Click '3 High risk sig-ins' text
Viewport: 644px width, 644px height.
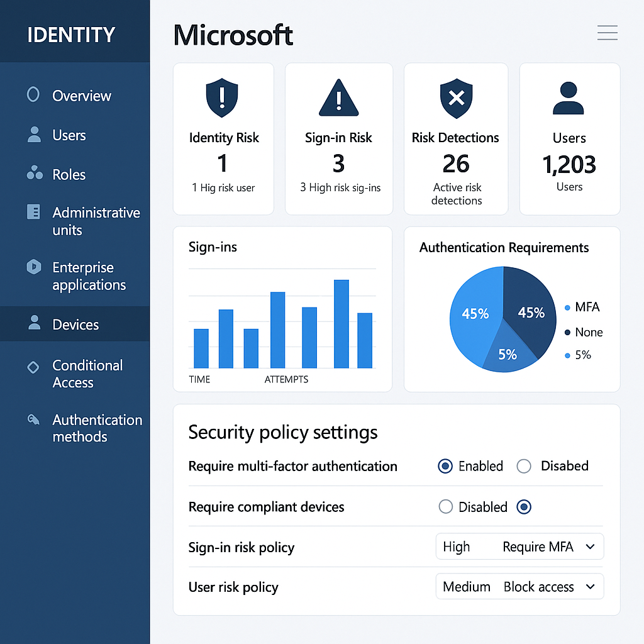pyautogui.click(x=340, y=187)
